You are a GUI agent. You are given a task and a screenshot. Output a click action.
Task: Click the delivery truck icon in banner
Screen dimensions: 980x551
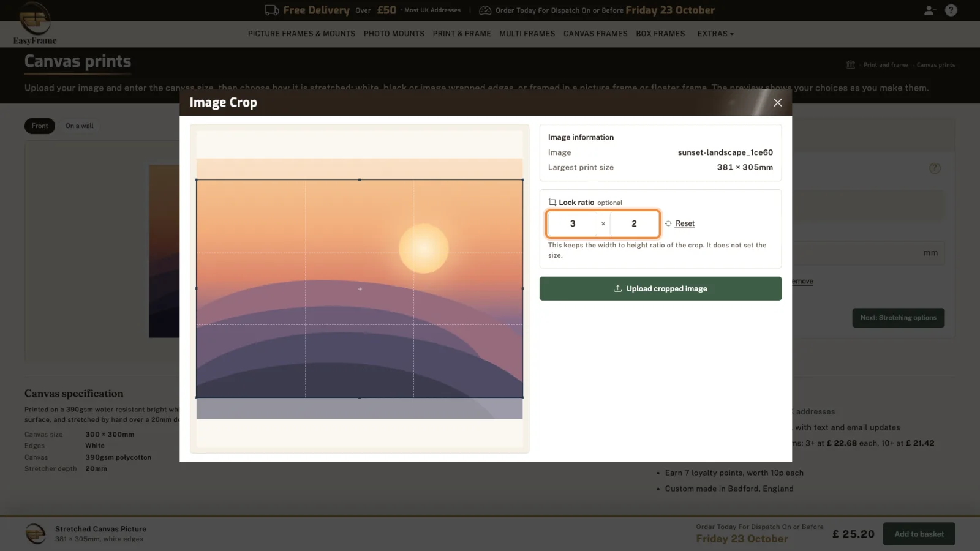click(271, 10)
